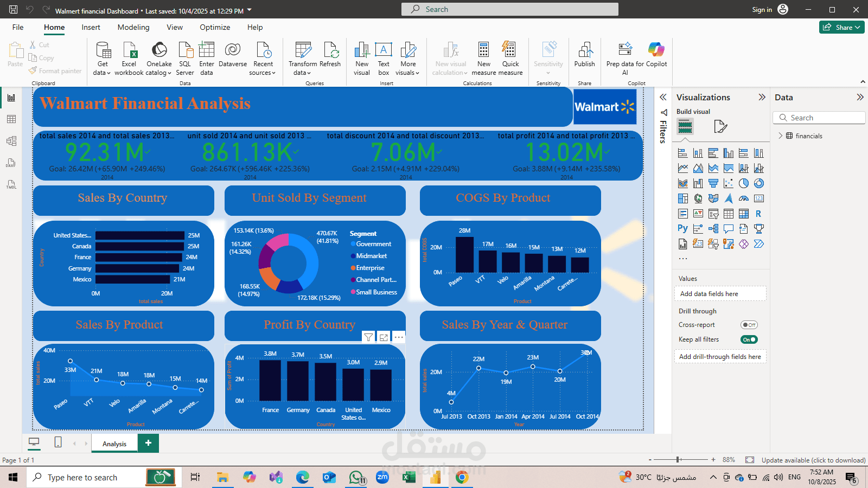Select the donut chart visual icon
The width and height of the screenshot is (868, 488).
coord(759,183)
